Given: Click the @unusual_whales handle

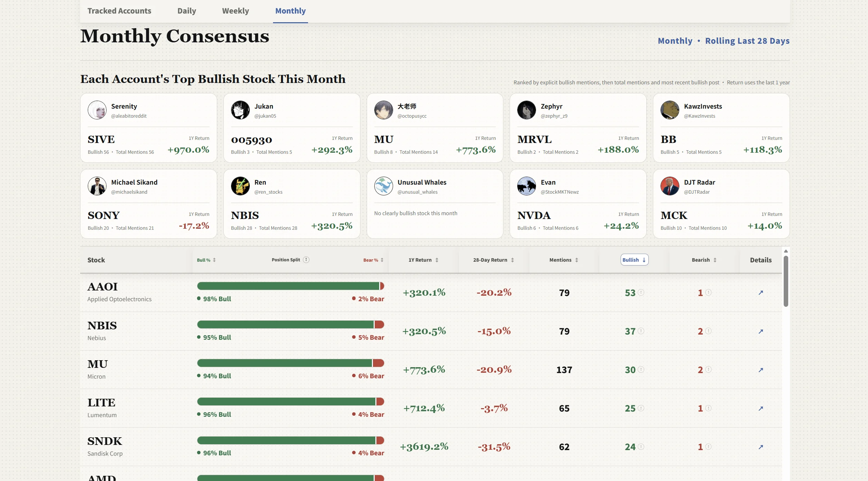Looking at the screenshot, I should [418, 192].
